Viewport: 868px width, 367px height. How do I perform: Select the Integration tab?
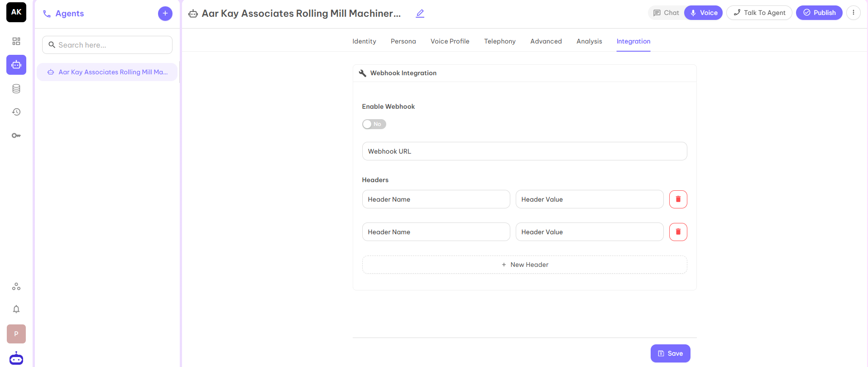[633, 41]
